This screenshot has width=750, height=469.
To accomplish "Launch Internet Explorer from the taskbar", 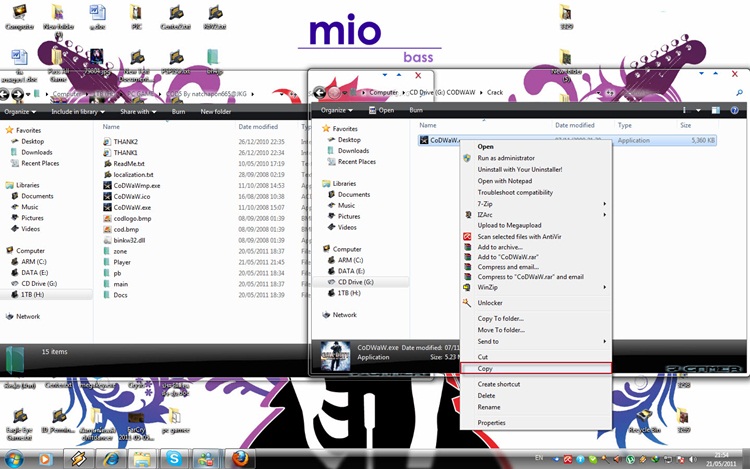I will pyautogui.click(x=111, y=459).
